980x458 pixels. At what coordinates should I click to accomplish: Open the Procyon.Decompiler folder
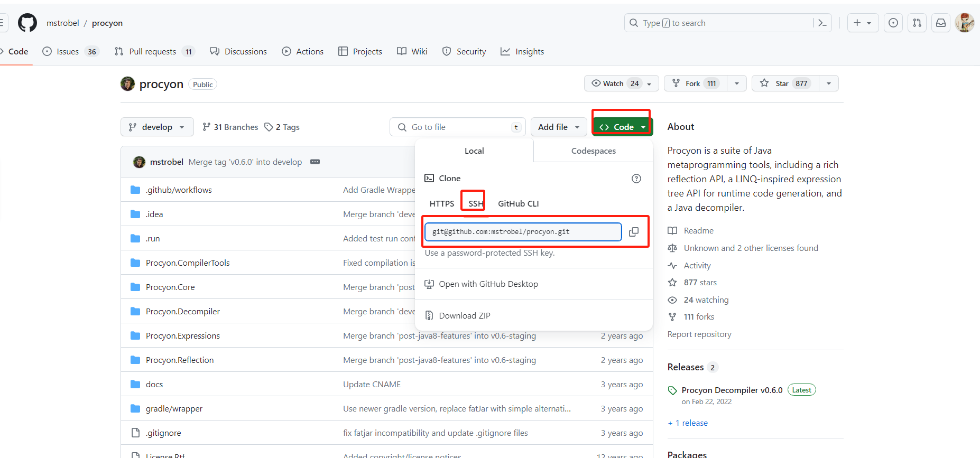(x=182, y=311)
